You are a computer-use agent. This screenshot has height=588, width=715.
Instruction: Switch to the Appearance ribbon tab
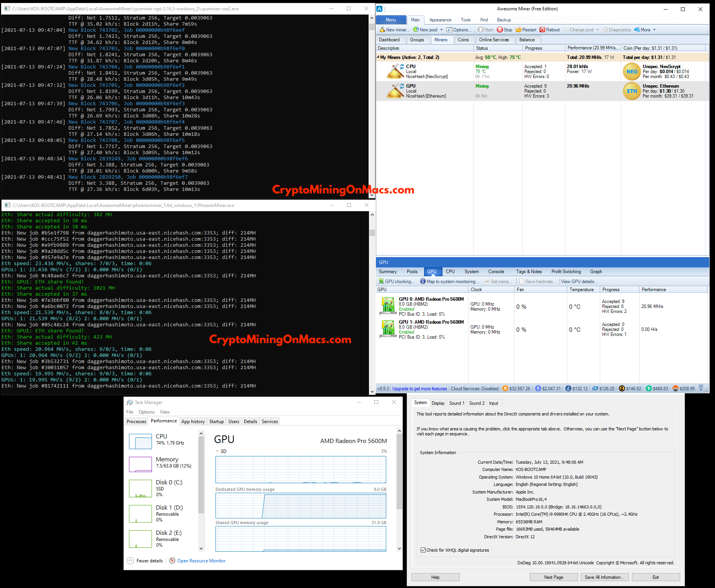point(440,20)
